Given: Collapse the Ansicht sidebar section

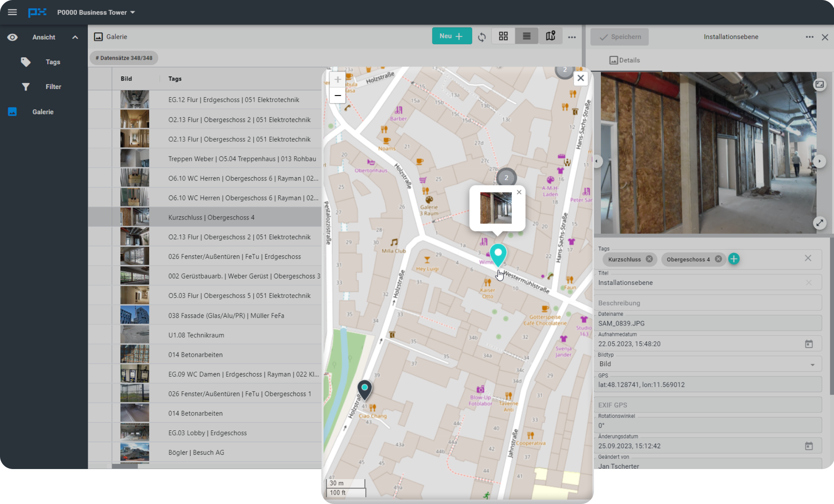Looking at the screenshot, I should (75, 37).
